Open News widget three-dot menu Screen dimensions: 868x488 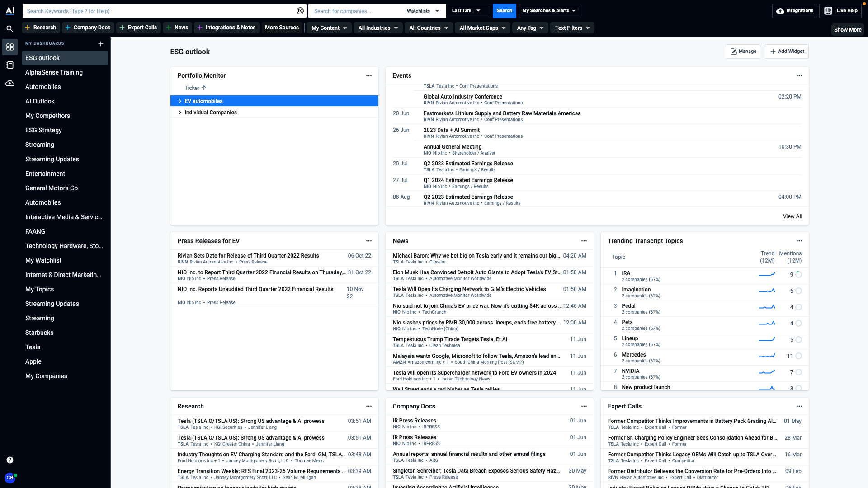(584, 241)
